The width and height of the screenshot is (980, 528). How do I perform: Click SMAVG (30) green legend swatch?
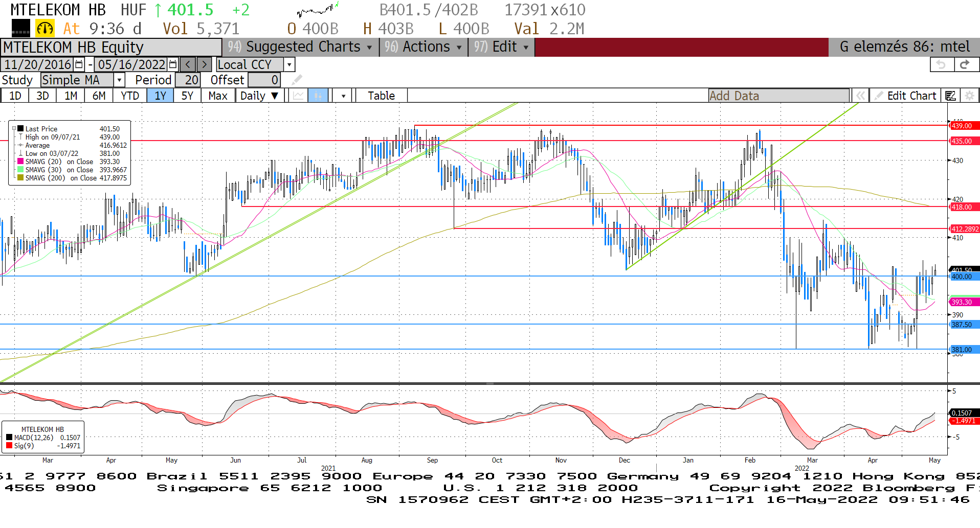pyautogui.click(x=20, y=170)
